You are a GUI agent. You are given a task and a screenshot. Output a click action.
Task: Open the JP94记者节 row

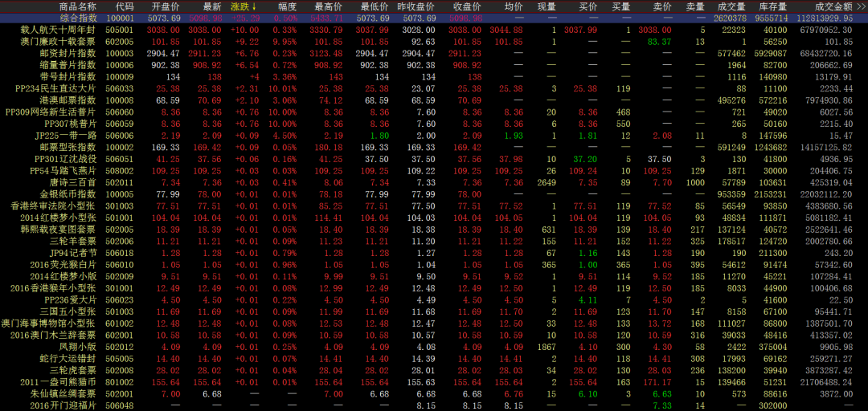click(x=434, y=252)
